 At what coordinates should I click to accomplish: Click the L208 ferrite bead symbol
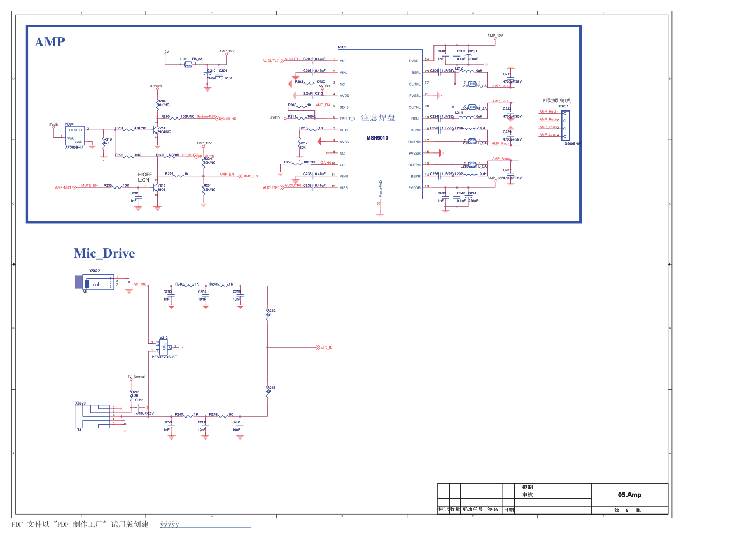tap(472, 141)
